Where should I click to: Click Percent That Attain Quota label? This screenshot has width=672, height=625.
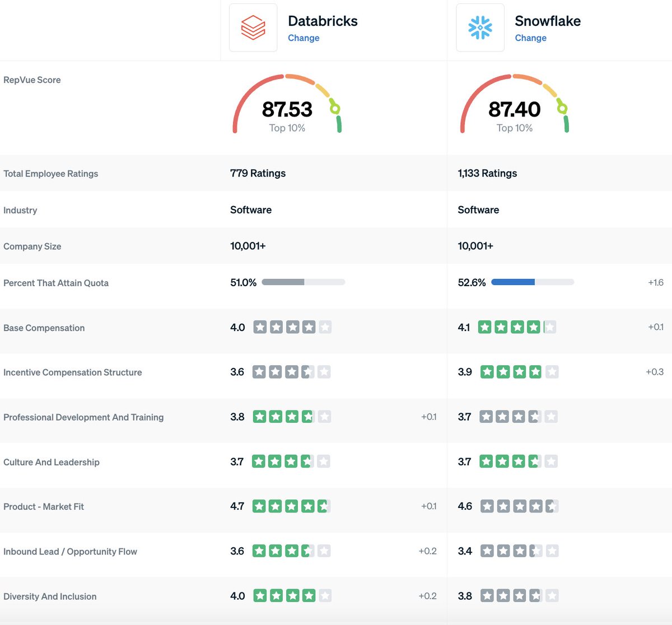coord(56,283)
